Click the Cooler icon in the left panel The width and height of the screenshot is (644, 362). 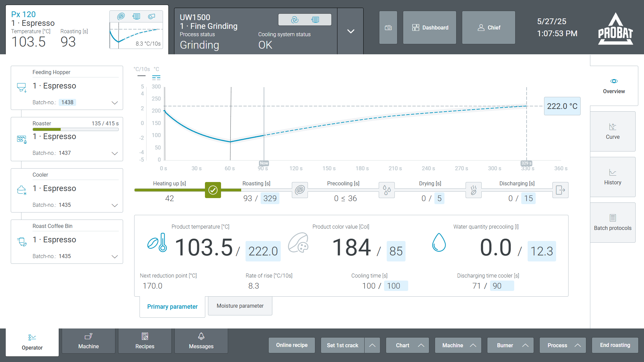(21, 190)
